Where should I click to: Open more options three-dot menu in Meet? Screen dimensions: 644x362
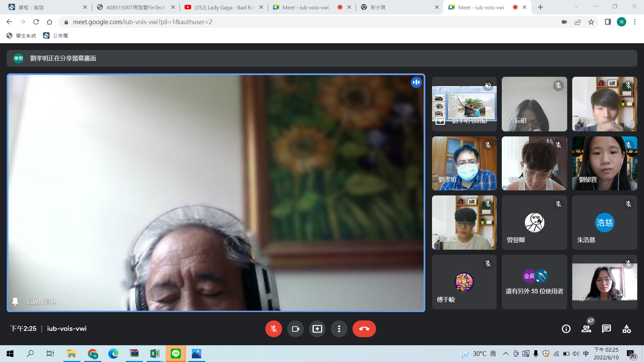tap(339, 329)
